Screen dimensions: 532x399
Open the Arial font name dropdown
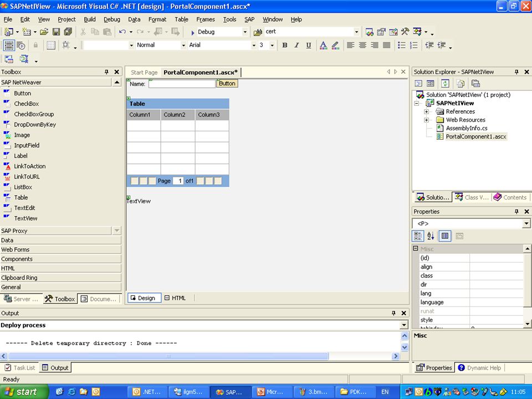click(253, 45)
